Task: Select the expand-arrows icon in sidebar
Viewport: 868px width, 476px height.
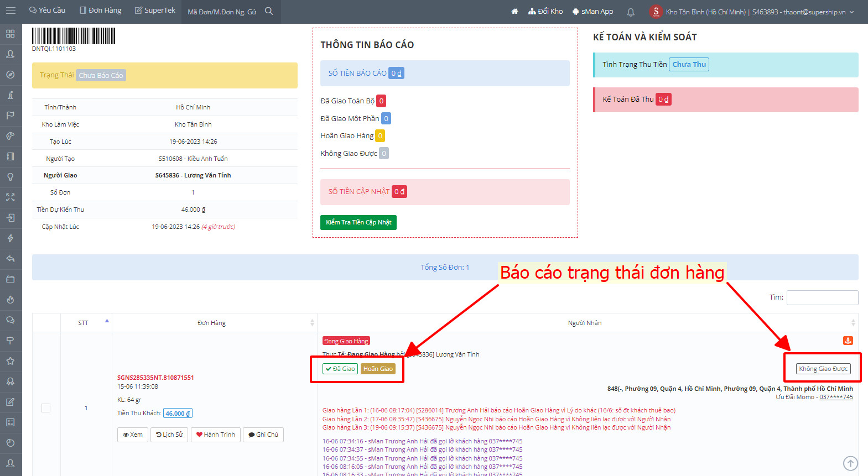Action: click(x=11, y=197)
